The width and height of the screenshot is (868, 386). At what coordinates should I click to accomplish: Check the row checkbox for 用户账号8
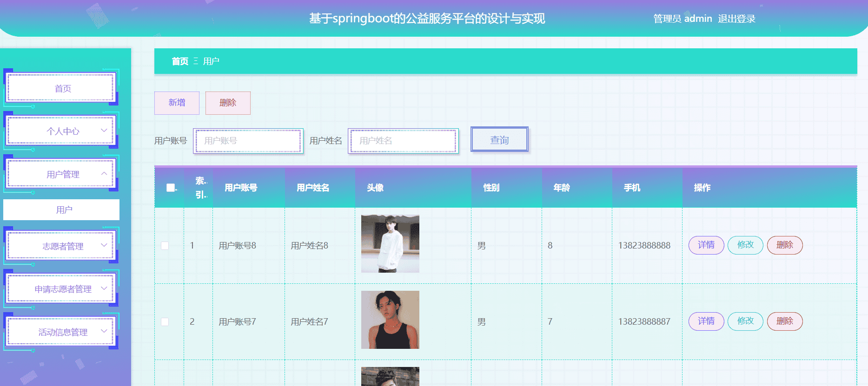pos(165,246)
